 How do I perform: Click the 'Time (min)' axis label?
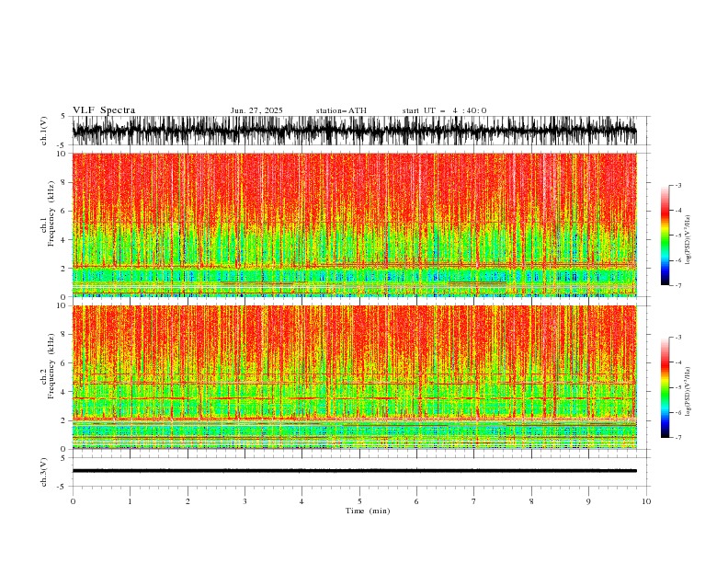[368, 511]
